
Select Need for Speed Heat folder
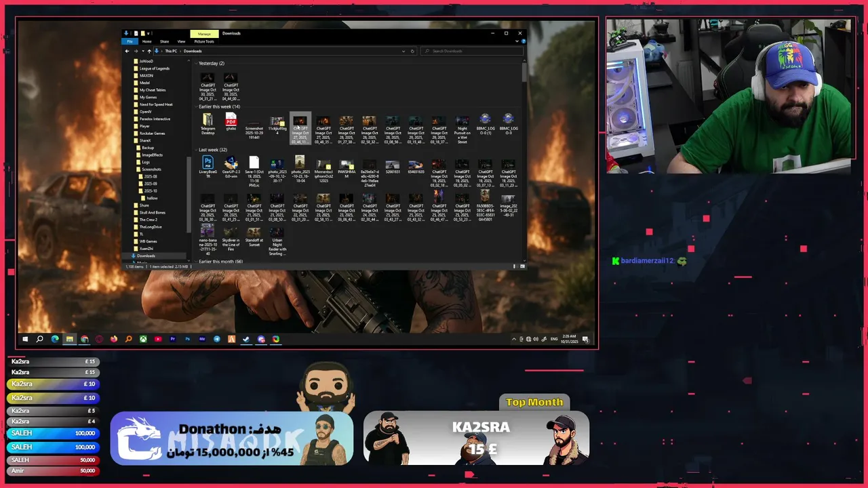click(156, 104)
